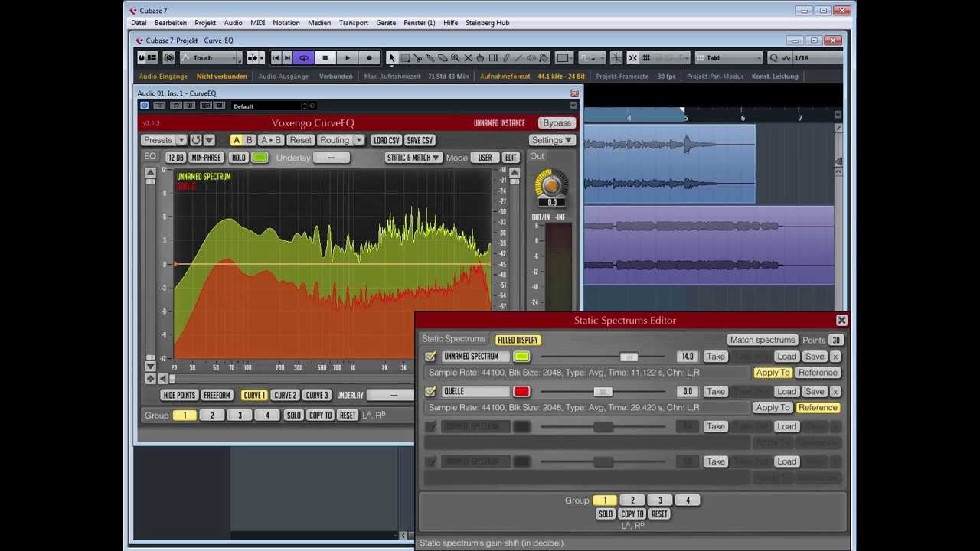This screenshot has height=551, width=980.
Task: Click the CurveEQ undo arrow icon
Action: 196,140
